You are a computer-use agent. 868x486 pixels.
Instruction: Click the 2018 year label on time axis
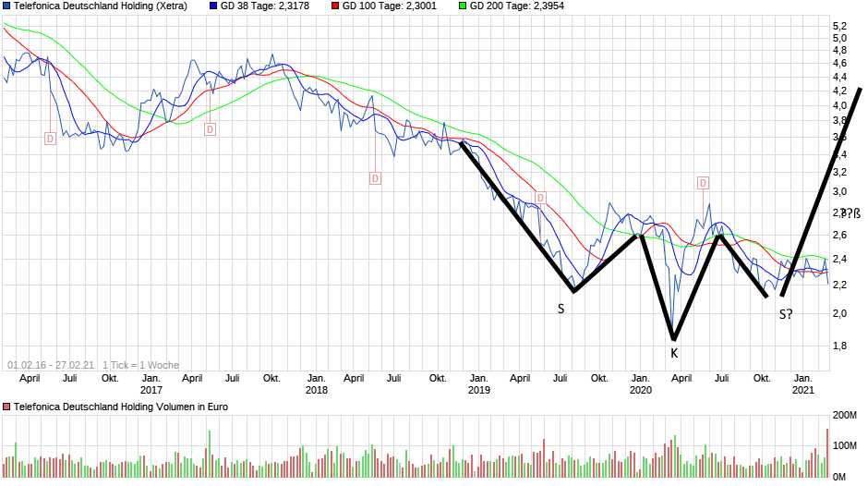point(316,390)
